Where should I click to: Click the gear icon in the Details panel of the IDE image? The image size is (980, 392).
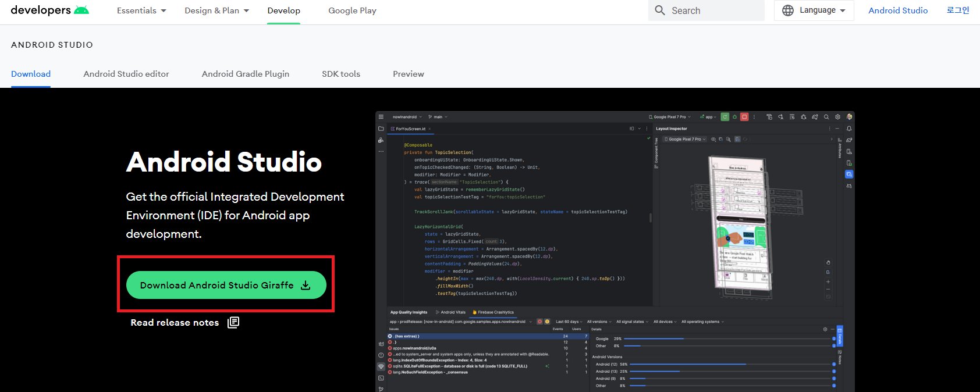pyautogui.click(x=825, y=329)
